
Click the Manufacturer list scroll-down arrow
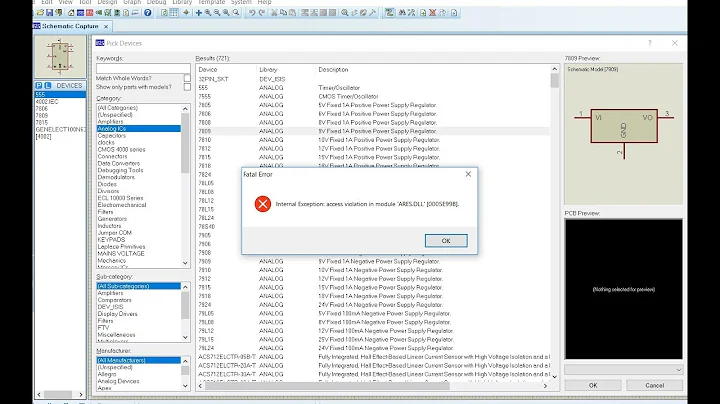(x=186, y=386)
